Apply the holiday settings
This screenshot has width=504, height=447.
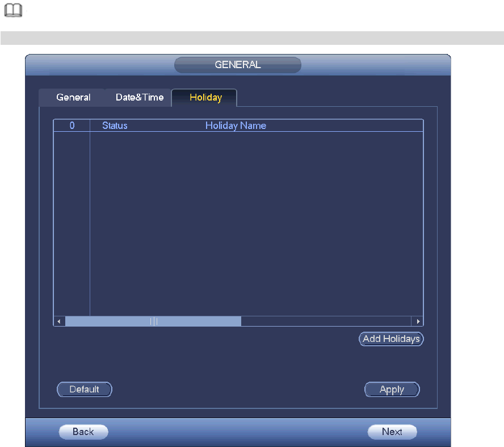(392, 390)
